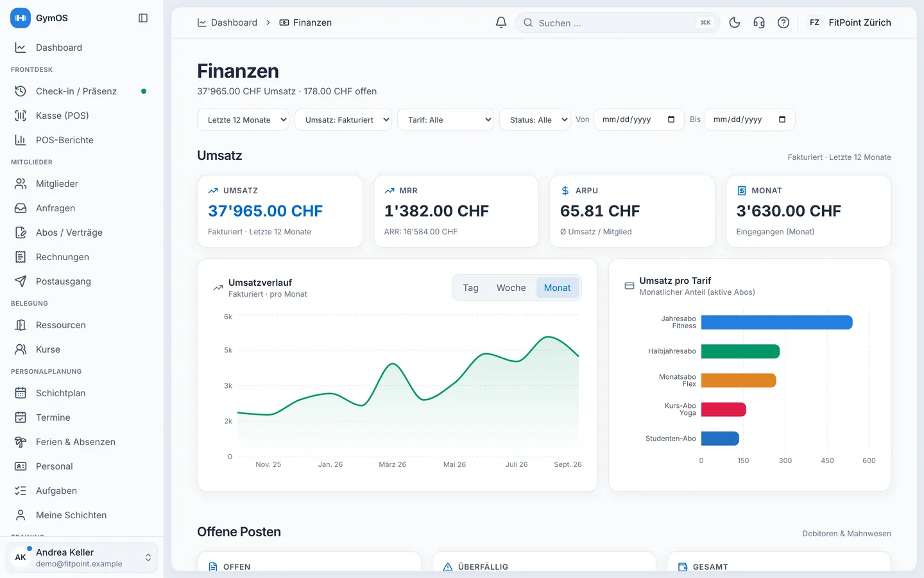
Task: Click the Bis date input field
Action: coord(750,119)
